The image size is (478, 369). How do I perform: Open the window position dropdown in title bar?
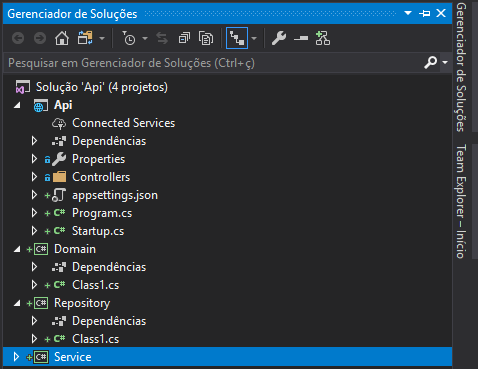click(408, 13)
